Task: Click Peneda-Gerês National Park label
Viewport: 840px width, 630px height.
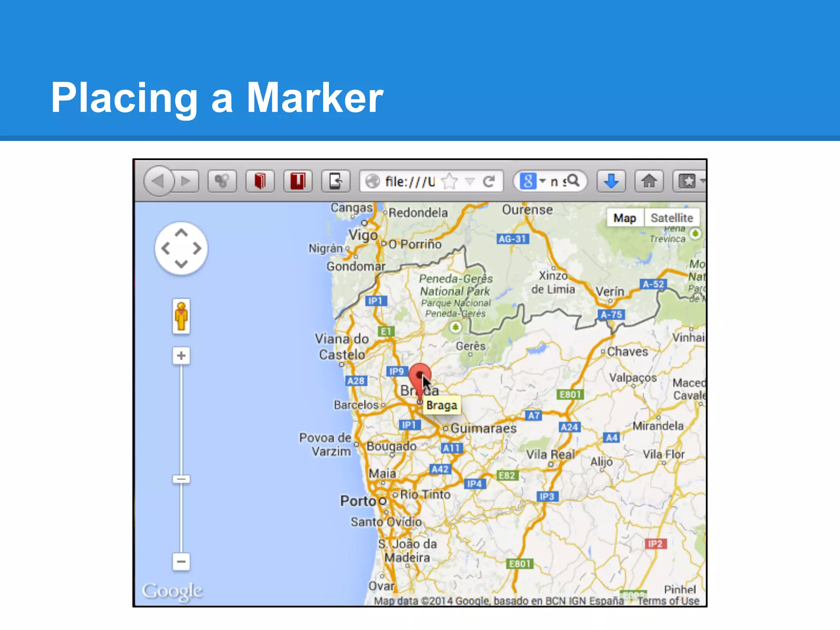Action: pyautogui.click(x=455, y=285)
